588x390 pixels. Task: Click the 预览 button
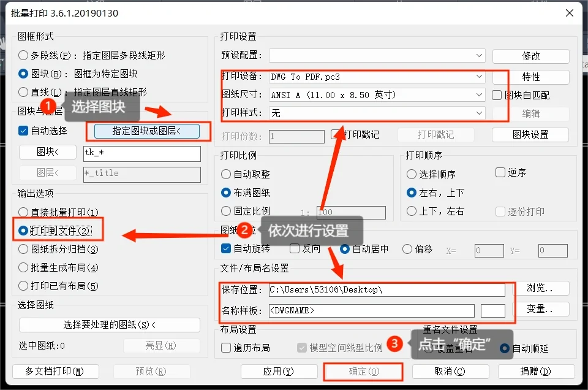(x=151, y=371)
